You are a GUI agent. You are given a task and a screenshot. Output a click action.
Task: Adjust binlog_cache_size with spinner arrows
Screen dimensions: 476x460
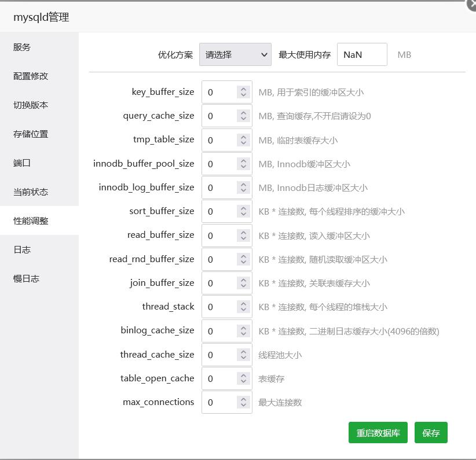tap(243, 331)
